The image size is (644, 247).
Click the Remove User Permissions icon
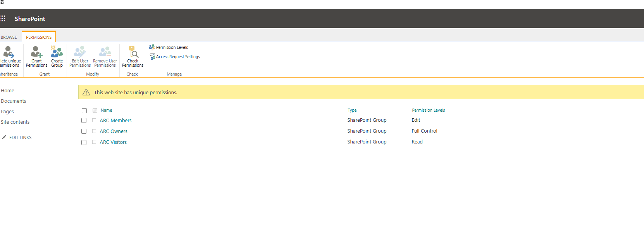point(105,52)
